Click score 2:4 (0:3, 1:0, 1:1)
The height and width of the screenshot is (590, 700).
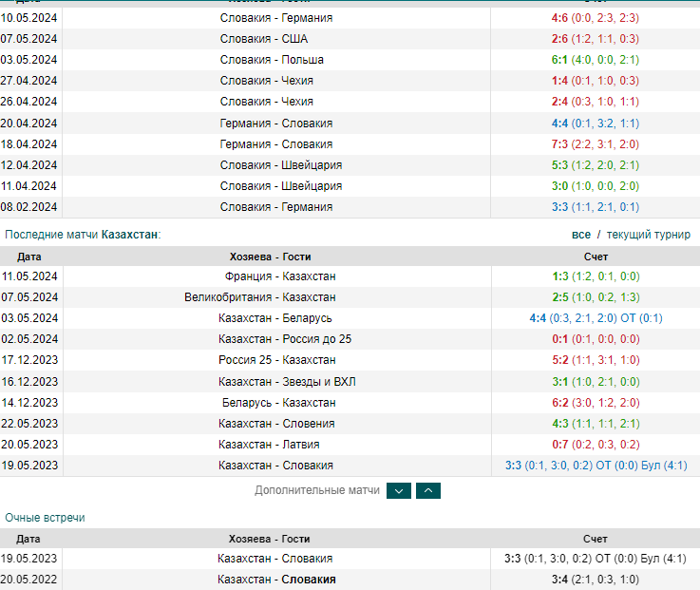(596, 102)
